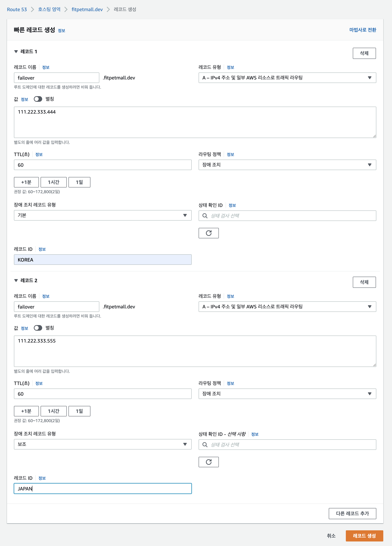
Task: Open 호스팅 영역 breadcrumb link
Action: click(x=49, y=9)
